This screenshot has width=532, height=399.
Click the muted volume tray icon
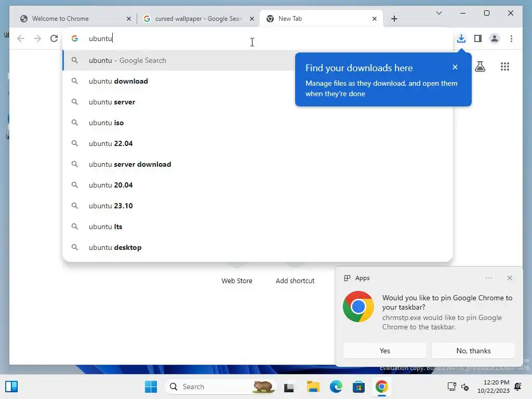pos(465,387)
